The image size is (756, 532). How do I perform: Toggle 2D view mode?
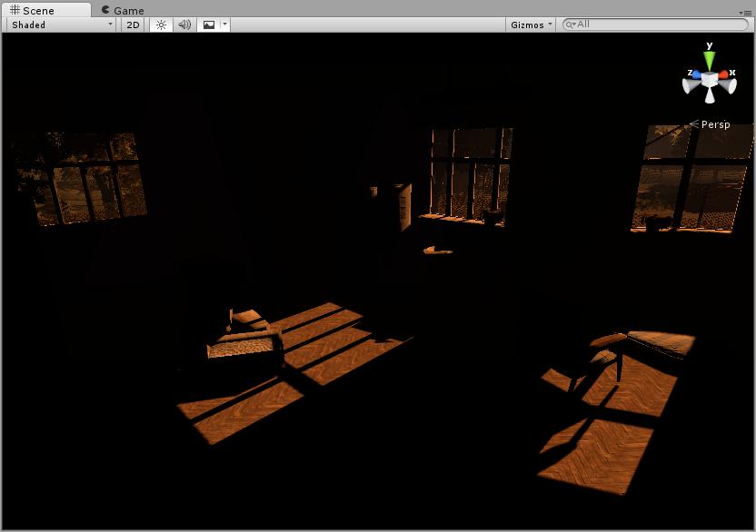[133, 25]
